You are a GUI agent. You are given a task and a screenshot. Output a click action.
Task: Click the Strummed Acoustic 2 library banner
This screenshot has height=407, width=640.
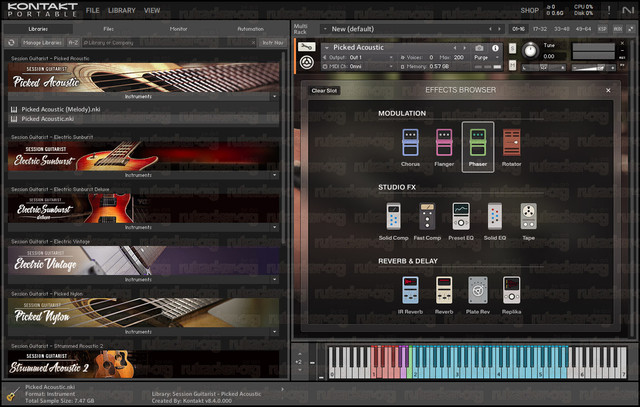[x=144, y=363]
